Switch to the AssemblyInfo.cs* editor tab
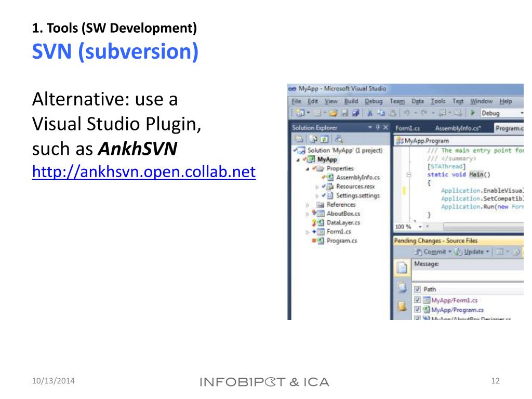This screenshot has width=532, height=399. (x=458, y=128)
